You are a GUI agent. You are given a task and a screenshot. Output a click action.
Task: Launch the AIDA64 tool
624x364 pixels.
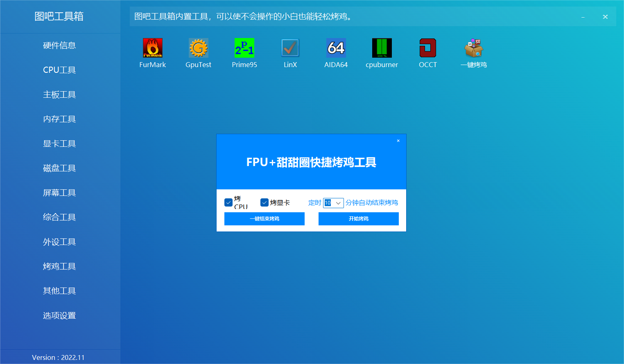click(x=336, y=48)
